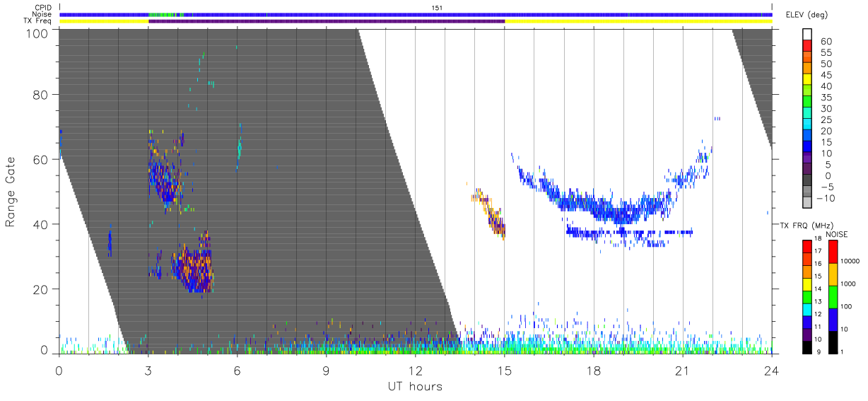
Task: Select the green segment of the NOISE colorbar
Action: 833,296
